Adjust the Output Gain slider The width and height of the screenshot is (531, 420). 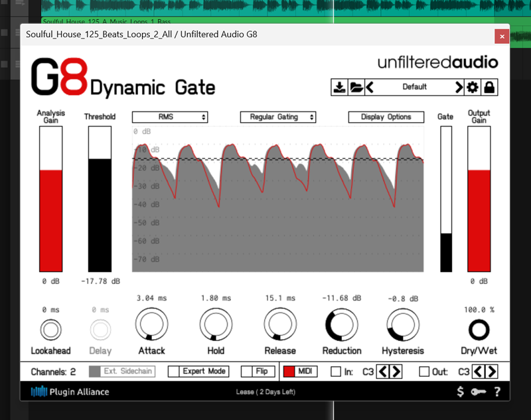coord(479,199)
